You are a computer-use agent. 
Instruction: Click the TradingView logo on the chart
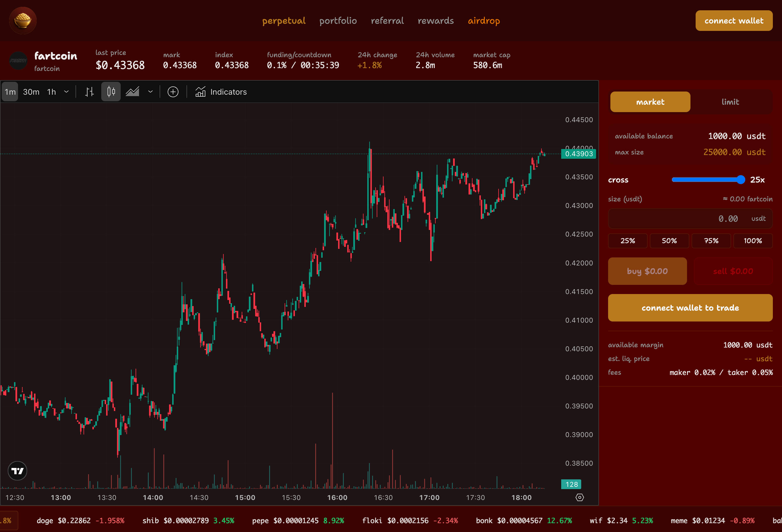(x=17, y=471)
